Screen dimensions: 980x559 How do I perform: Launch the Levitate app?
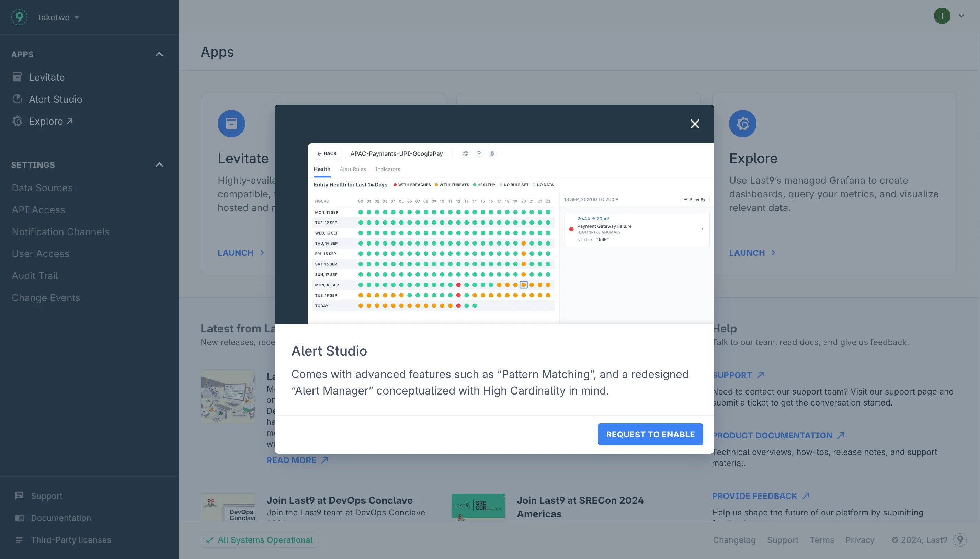(x=241, y=253)
